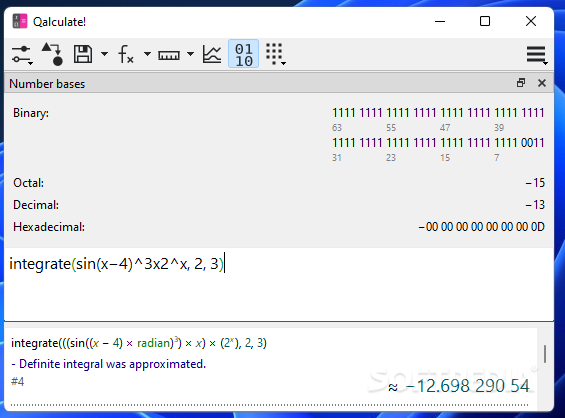The width and height of the screenshot is (565, 418).
Task: Open the functions fx icon
Action: coord(126,54)
